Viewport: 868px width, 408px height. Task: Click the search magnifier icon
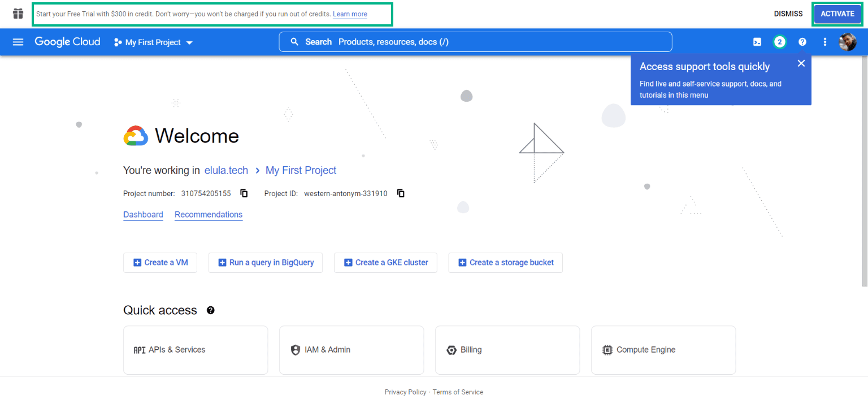[x=294, y=42]
